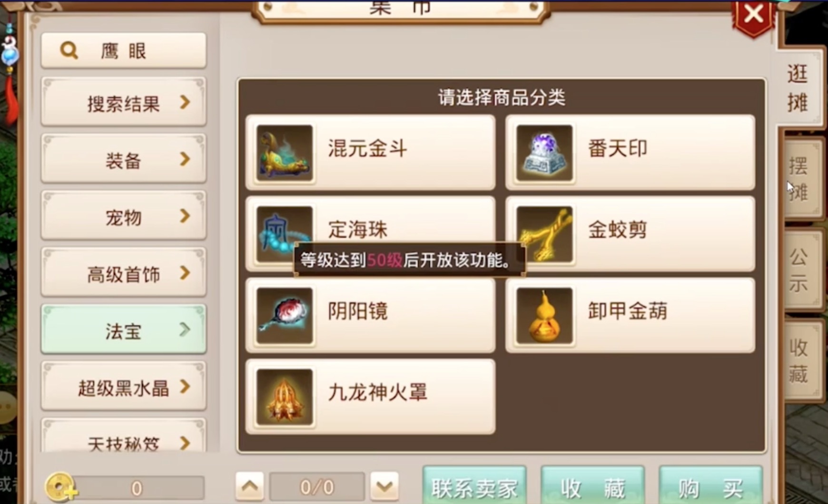The image size is (828, 504).
Task: Click the 联系卖家 button
Action: 474,487
